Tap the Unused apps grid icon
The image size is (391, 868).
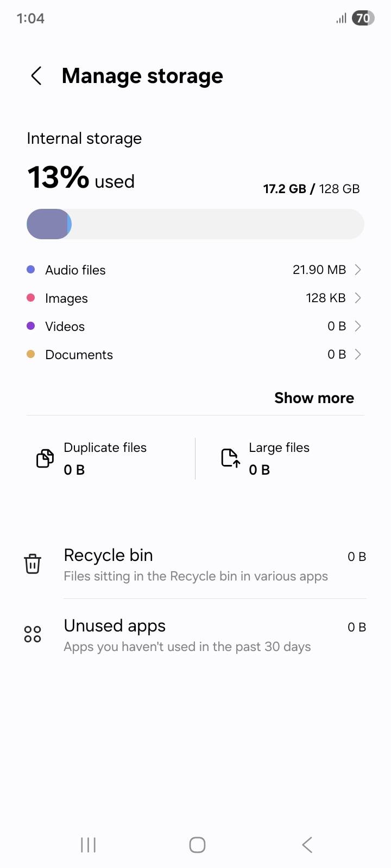click(33, 634)
